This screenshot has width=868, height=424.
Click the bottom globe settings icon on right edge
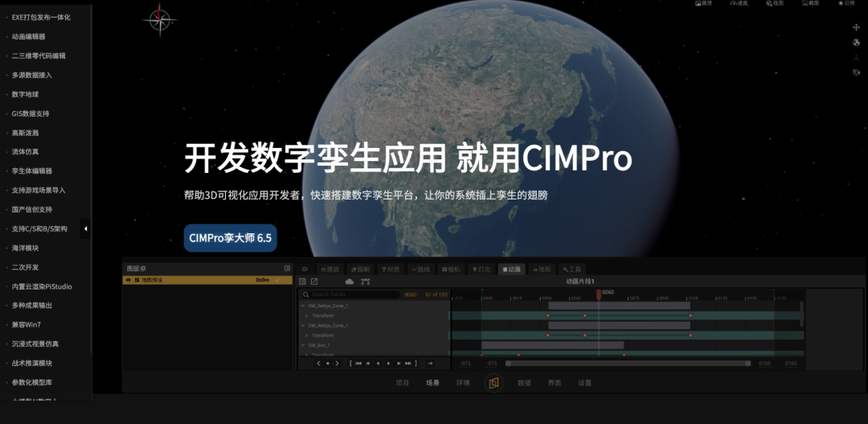[x=857, y=72]
